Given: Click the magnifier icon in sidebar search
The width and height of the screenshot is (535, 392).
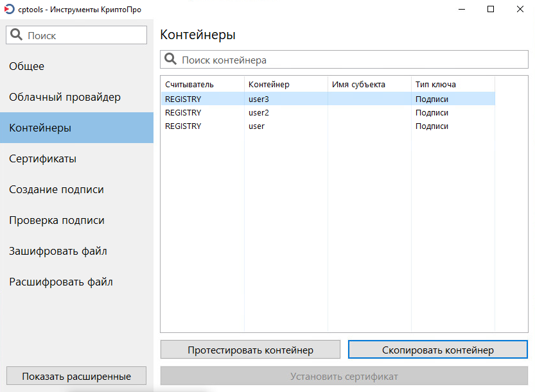Looking at the screenshot, I should [16, 35].
